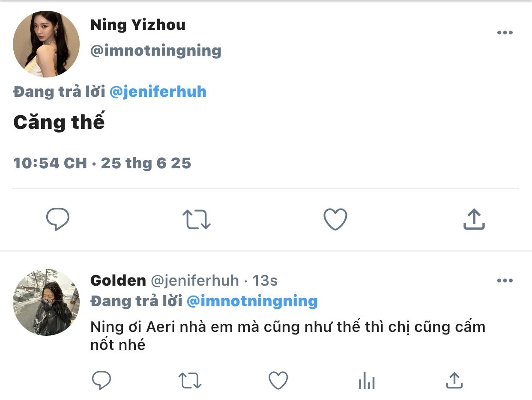This screenshot has height=400, width=532.
Task: View analytics for Golden's reply
Action: coord(367,380)
